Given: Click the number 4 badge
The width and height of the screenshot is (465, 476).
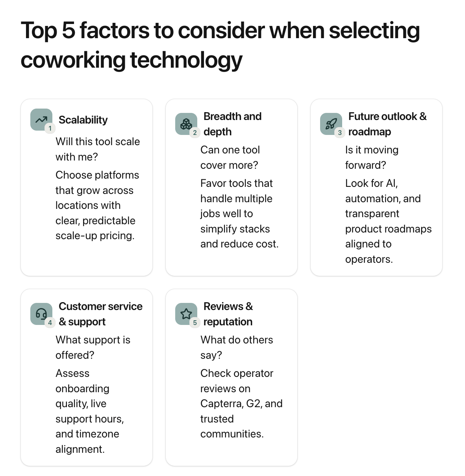Looking at the screenshot, I should point(50,323).
